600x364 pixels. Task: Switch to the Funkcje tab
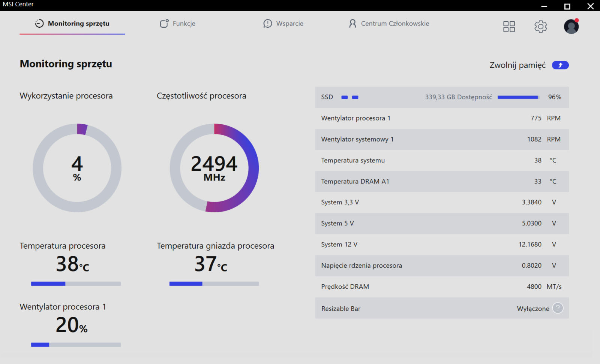[x=184, y=24]
